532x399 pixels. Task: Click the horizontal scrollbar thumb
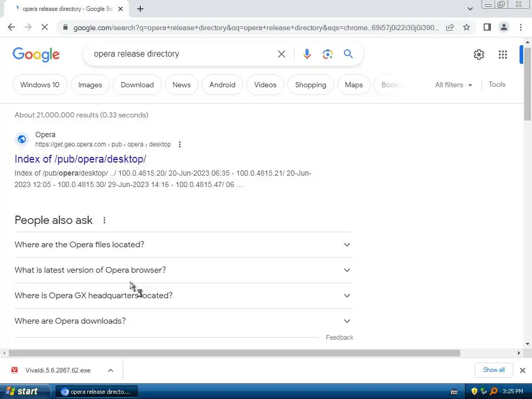click(234, 353)
